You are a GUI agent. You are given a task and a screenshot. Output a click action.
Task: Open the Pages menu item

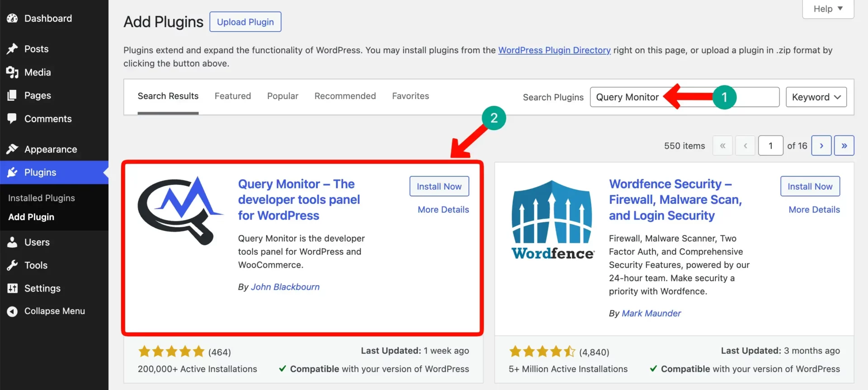click(x=38, y=95)
